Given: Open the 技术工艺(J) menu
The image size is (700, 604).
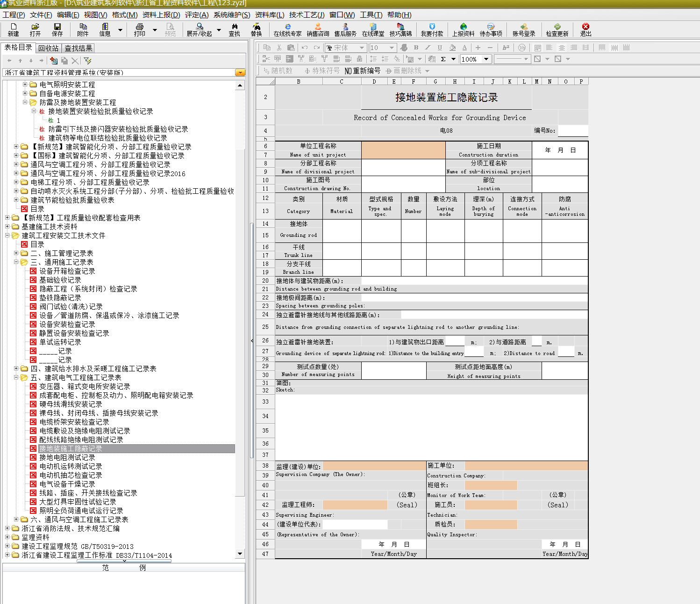Looking at the screenshot, I should (x=307, y=15).
